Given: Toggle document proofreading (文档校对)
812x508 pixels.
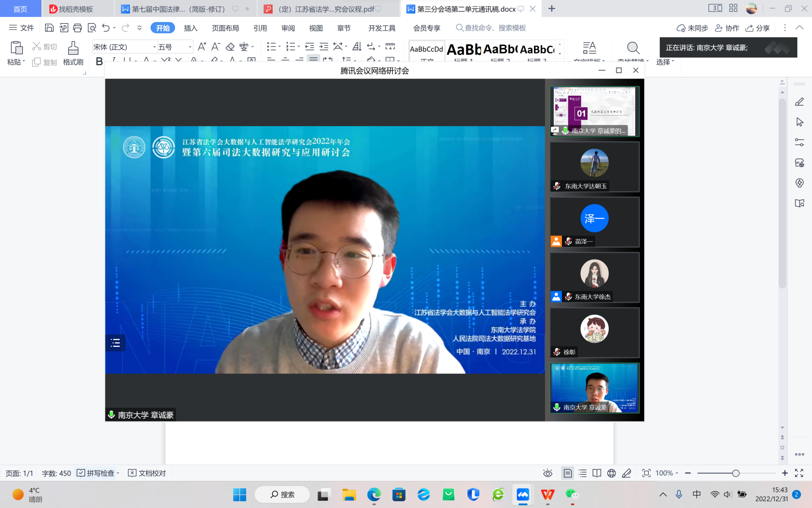Looking at the screenshot, I should click(147, 473).
